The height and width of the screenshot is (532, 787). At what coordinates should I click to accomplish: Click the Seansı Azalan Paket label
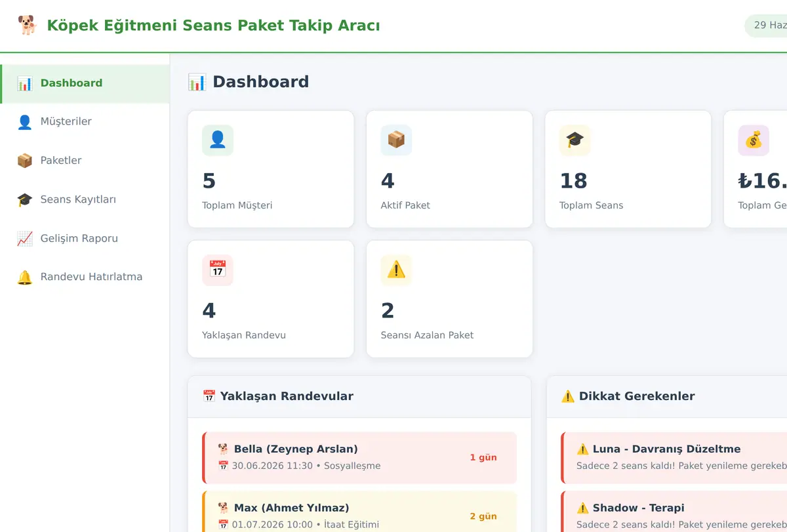427,335
